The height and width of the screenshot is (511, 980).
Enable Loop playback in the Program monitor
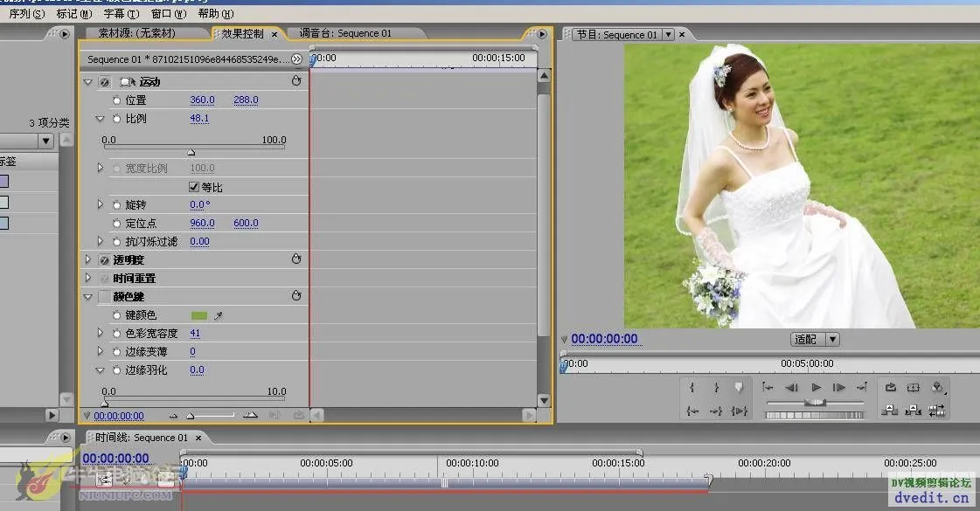point(891,387)
